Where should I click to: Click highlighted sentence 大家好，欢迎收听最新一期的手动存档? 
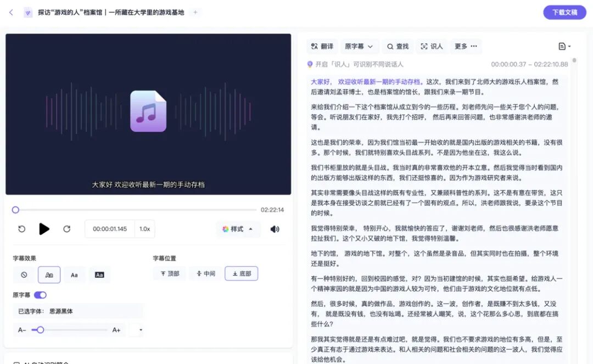tap(366, 82)
